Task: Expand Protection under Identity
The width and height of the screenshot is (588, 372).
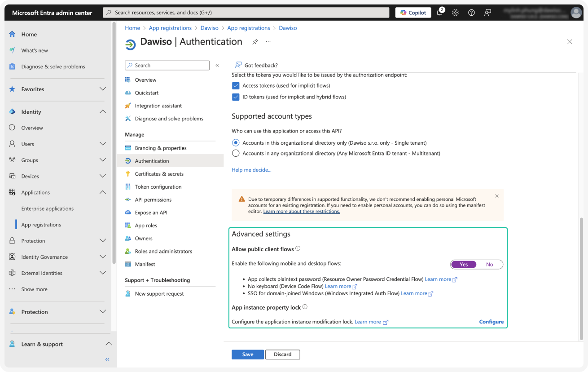Action: tap(103, 241)
